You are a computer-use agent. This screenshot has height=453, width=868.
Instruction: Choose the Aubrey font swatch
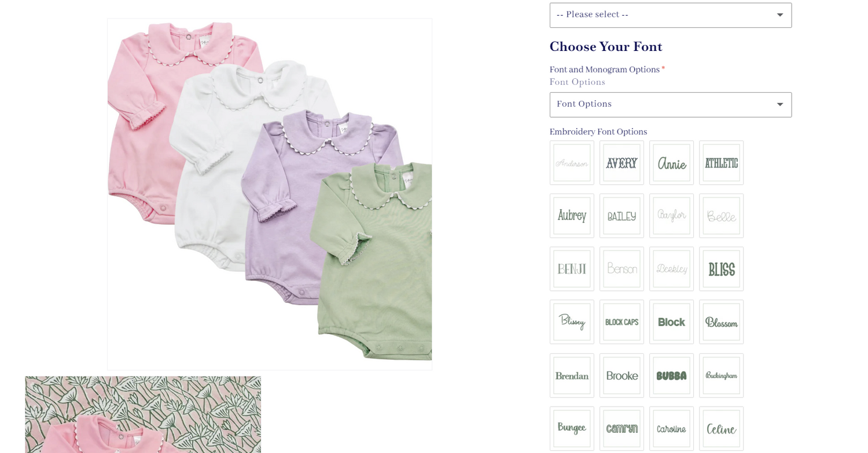tap(572, 215)
